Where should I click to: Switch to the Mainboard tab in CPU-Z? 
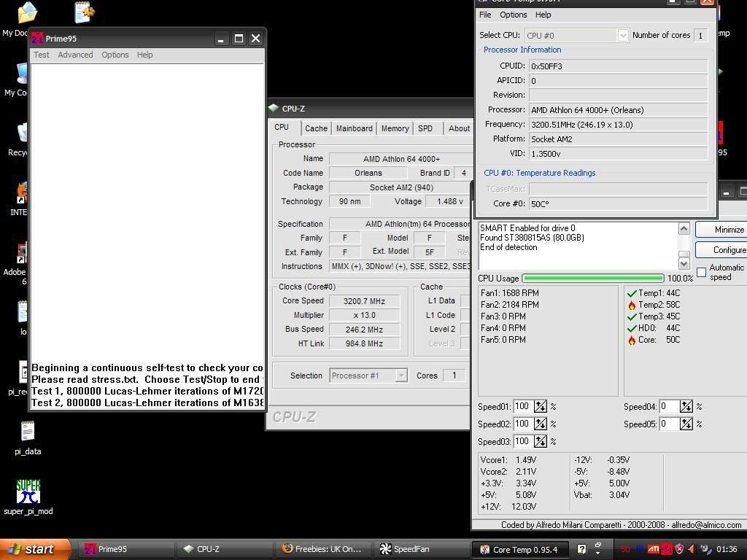pyautogui.click(x=354, y=128)
